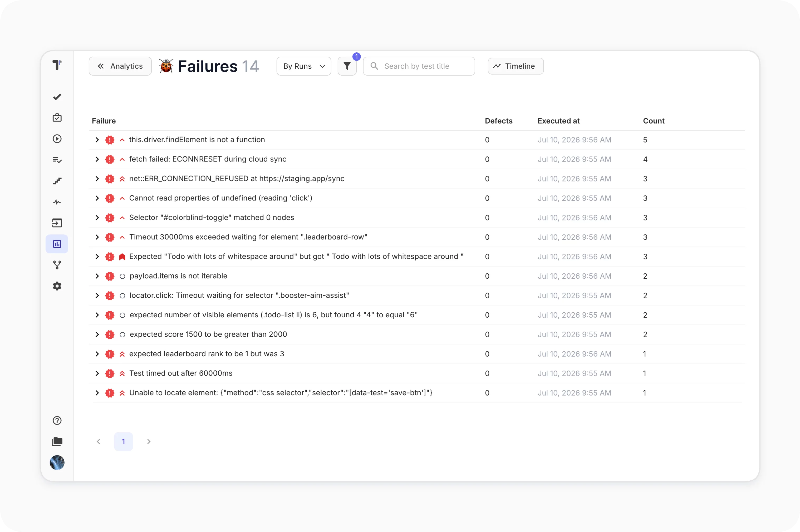Open the import arrow-box sidebar icon
The height and width of the screenshot is (532, 800).
[57, 223]
